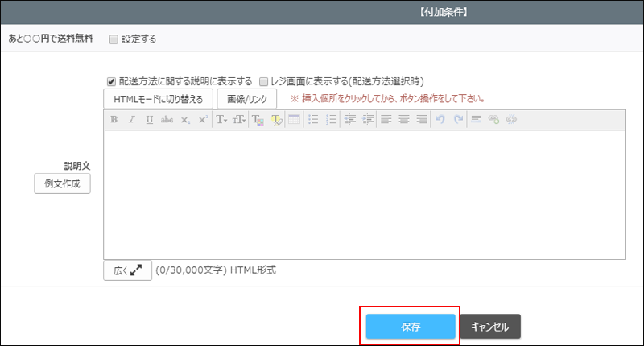The image size is (644, 346).
Task: Click the 説明文 label
Action: pos(77,166)
